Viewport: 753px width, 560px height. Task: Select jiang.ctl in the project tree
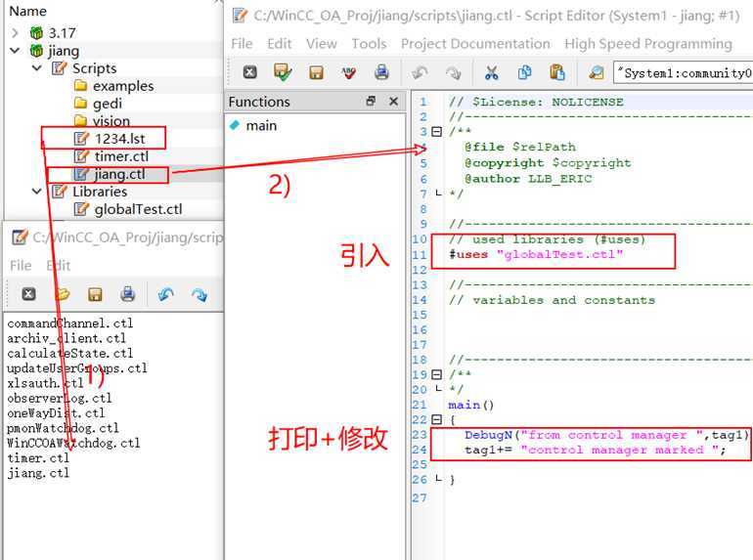[x=119, y=174]
